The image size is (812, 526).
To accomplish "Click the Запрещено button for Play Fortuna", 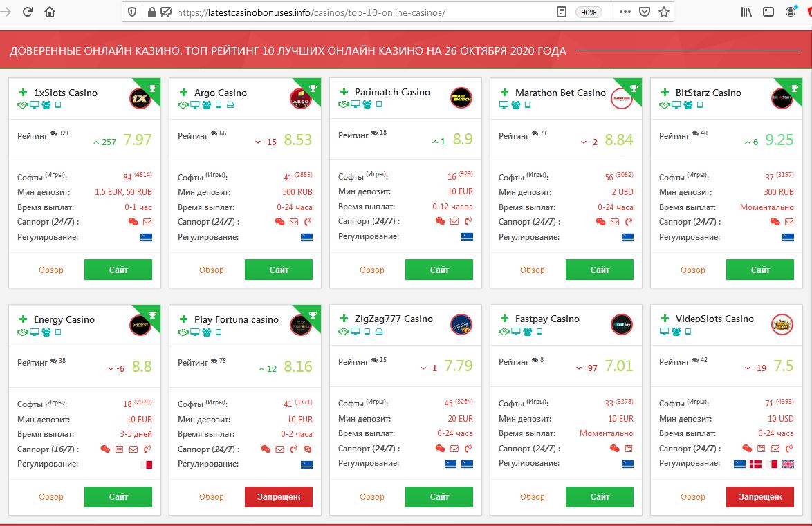I will [x=279, y=496].
